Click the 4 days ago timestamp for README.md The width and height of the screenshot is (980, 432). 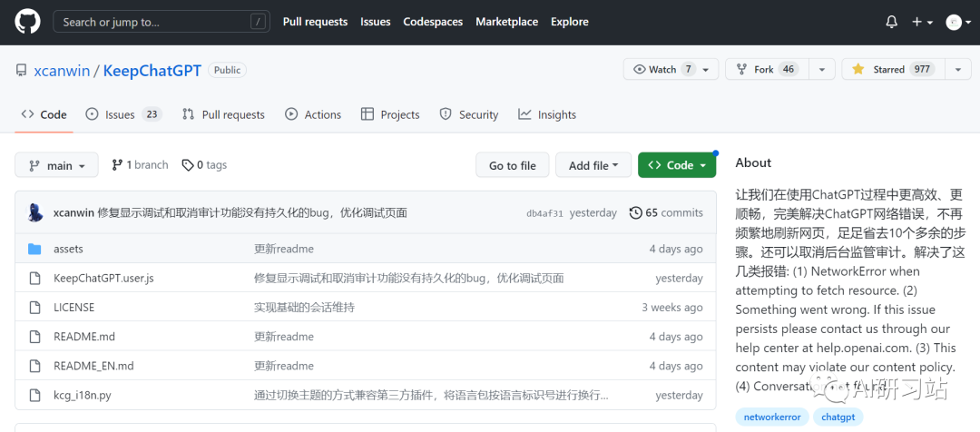tap(676, 337)
